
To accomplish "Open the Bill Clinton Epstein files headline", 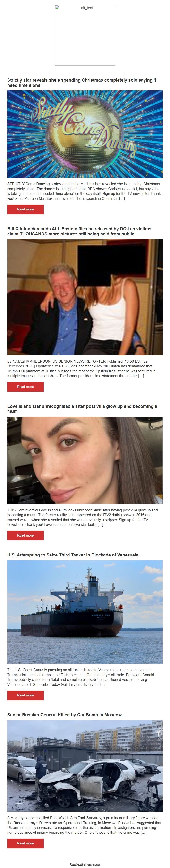I will pos(79,231).
